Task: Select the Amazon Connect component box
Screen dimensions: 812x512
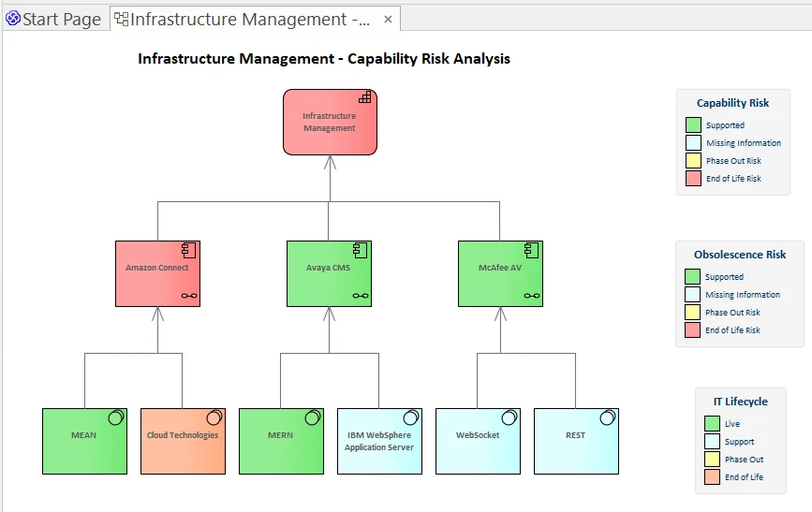Action: (157, 274)
